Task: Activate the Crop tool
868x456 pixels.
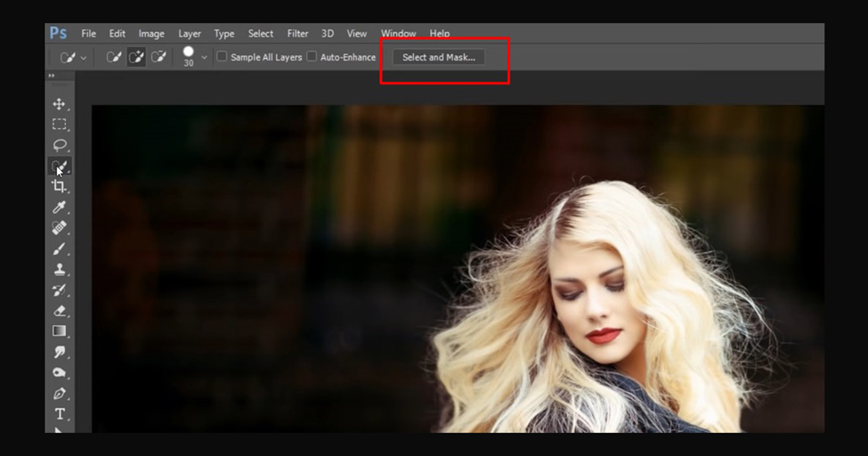Action: click(59, 186)
